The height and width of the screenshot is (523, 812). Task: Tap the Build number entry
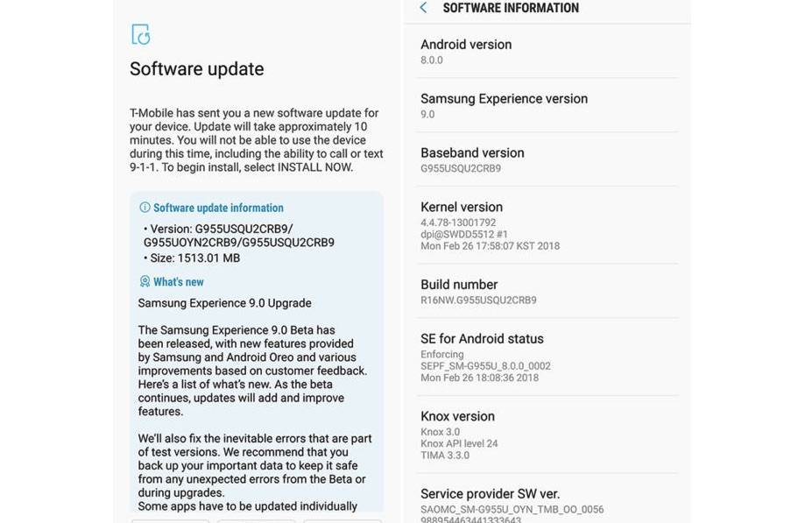[x=547, y=292]
